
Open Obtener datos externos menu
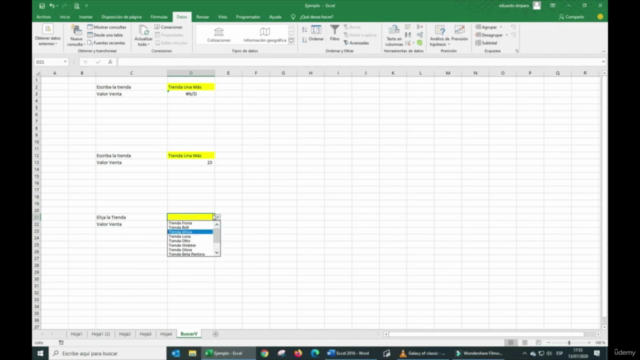click(48, 35)
